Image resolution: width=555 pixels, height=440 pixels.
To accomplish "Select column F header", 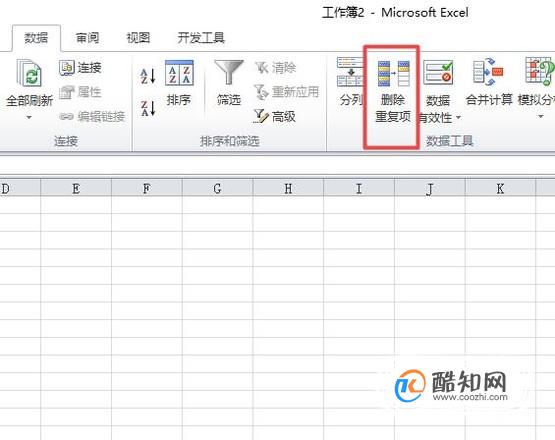I will coord(147,188).
